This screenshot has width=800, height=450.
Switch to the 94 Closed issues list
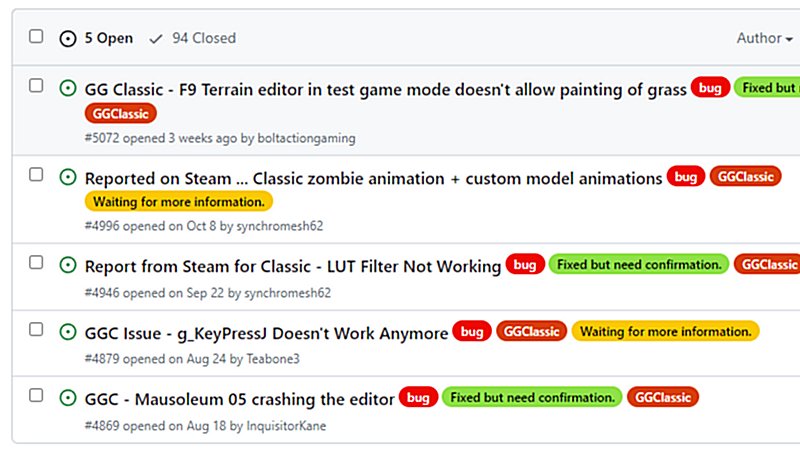point(203,38)
